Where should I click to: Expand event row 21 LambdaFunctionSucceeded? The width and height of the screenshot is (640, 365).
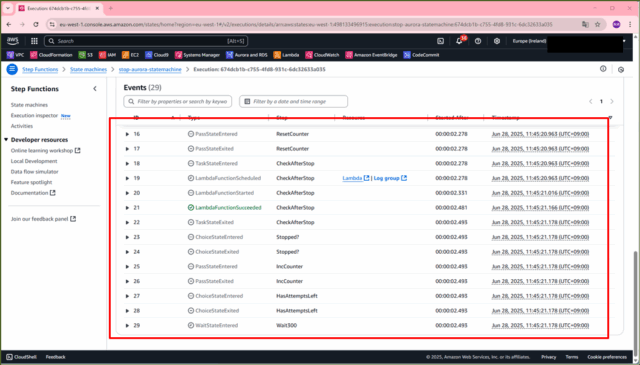coord(127,207)
